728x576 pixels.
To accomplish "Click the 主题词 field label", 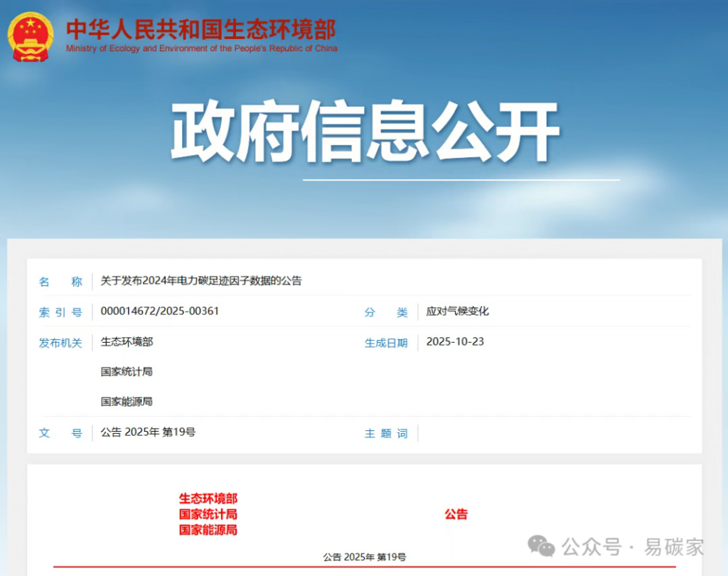I will [x=386, y=433].
